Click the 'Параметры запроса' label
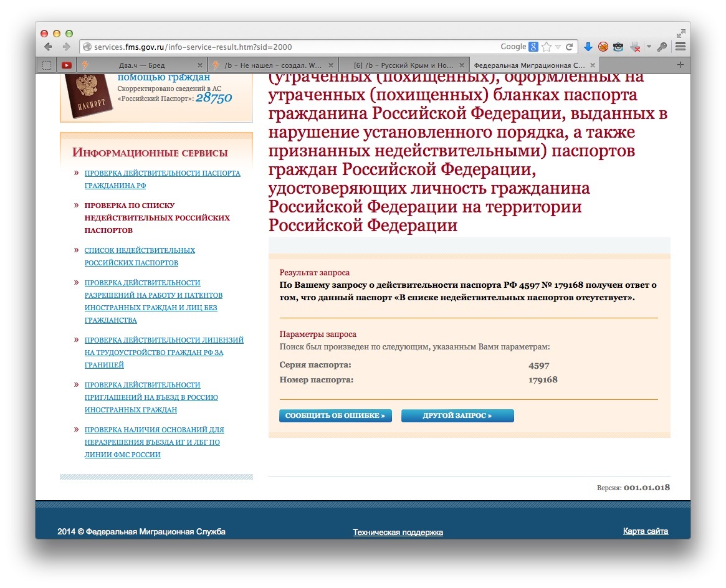The width and height of the screenshot is (726, 588). pyautogui.click(x=318, y=334)
